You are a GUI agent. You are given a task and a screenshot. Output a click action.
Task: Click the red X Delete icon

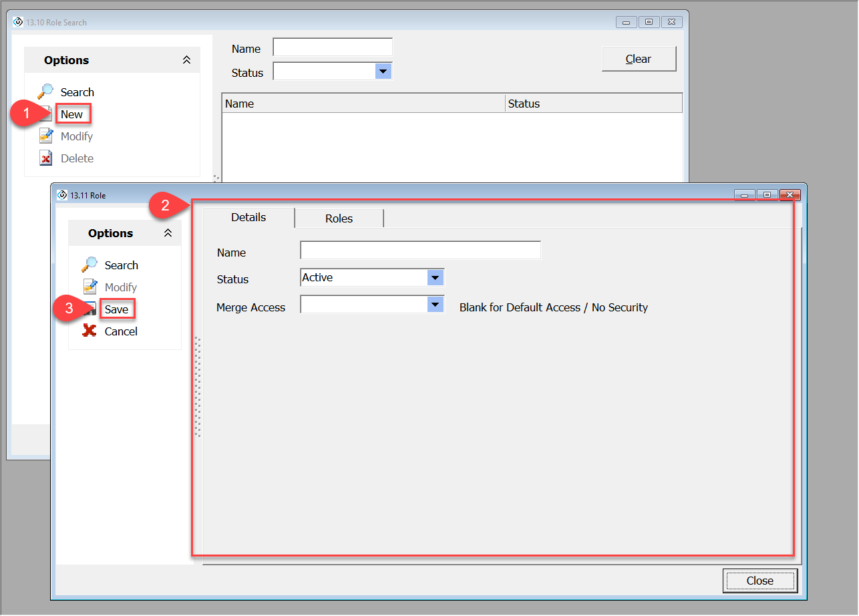[x=45, y=158]
